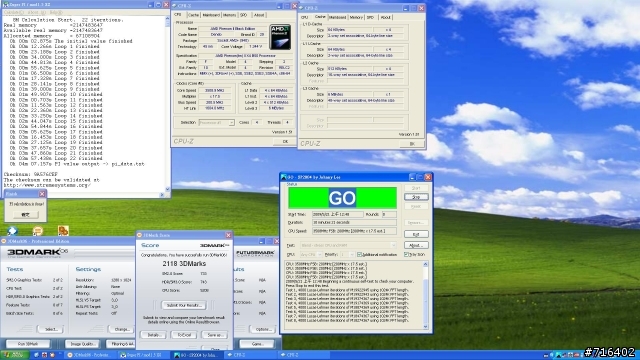Switch to SP2004 taskbar button

[197, 355]
